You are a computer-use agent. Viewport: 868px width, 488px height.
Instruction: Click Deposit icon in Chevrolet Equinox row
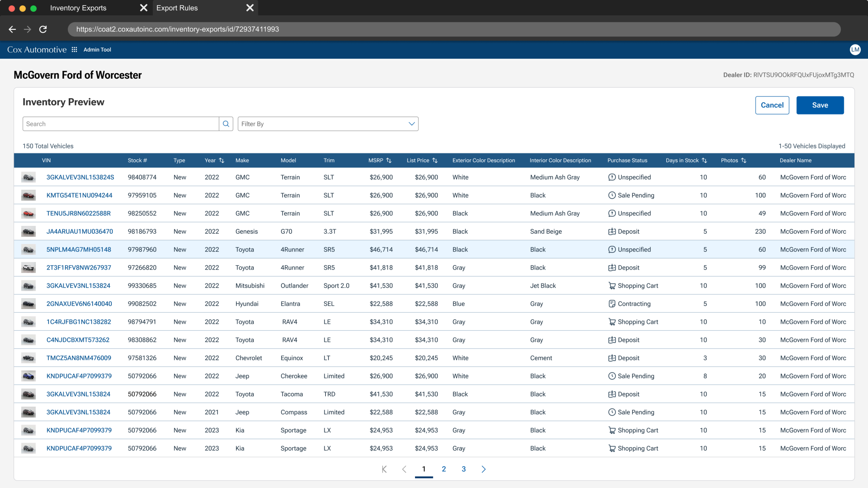[612, 358]
